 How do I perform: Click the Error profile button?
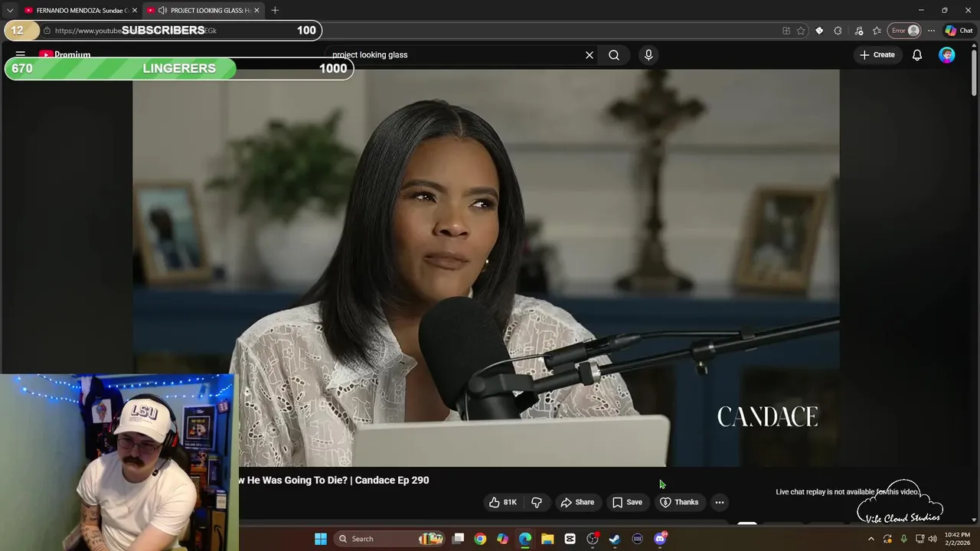pos(905,31)
